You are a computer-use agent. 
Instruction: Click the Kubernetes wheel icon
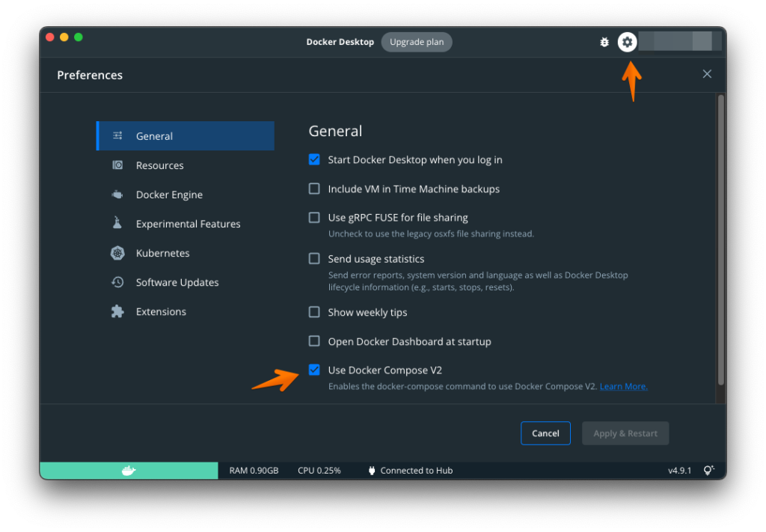click(x=117, y=253)
